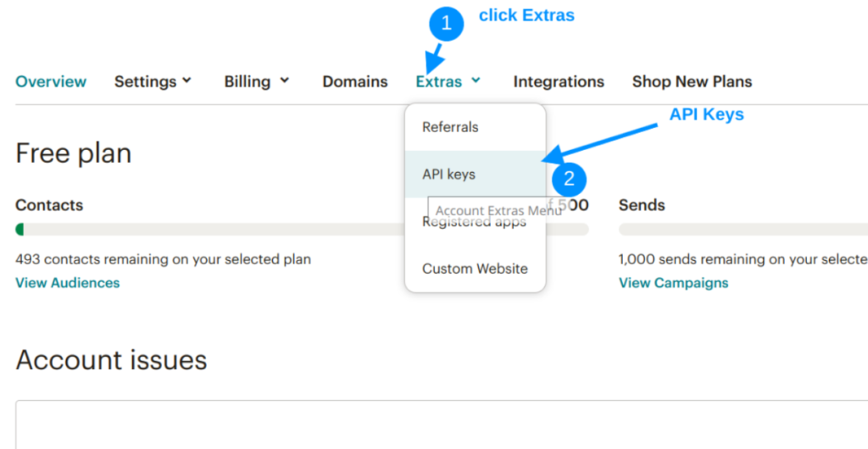
Task: Expand the Billing chevron arrow
Action: (x=285, y=80)
